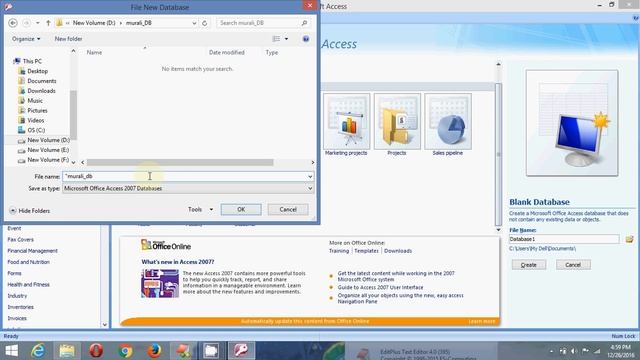Viewport: 640px width, 360px height.
Task: Click horizontal scrollbar in file list
Action: (180, 162)
